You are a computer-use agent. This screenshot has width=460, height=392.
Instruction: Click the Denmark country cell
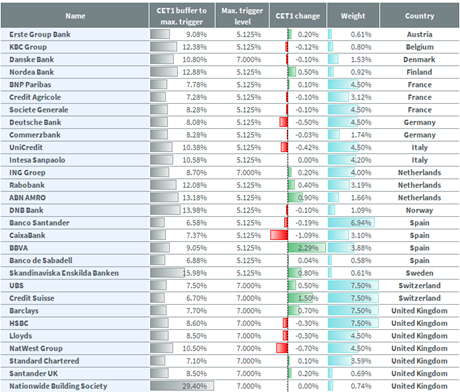[x=419, y=60]
